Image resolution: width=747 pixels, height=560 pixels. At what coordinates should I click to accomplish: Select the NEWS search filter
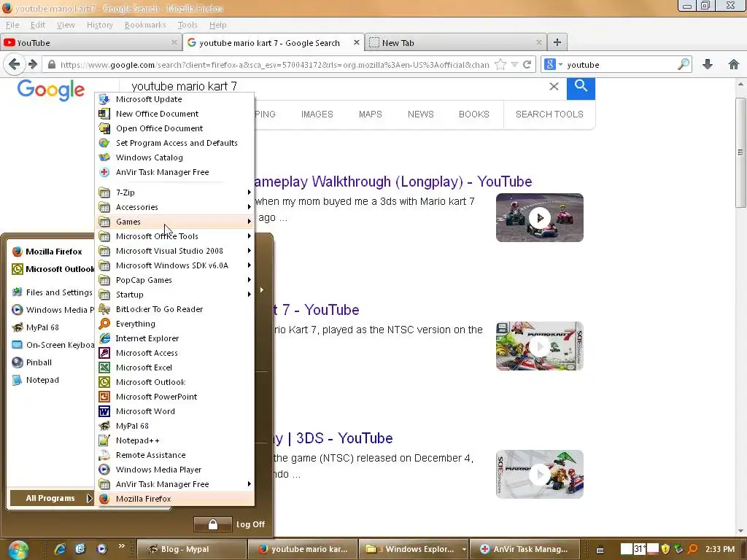(x=421, y=114)
